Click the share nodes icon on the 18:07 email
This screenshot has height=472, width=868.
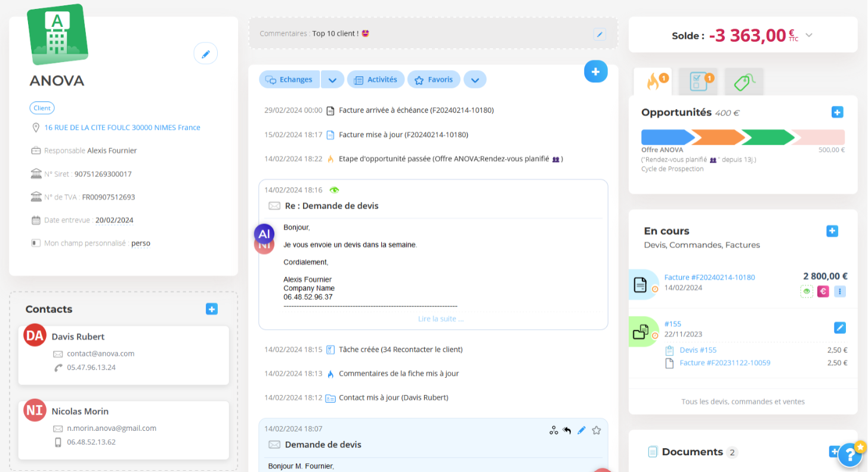[x=554, y=430]
